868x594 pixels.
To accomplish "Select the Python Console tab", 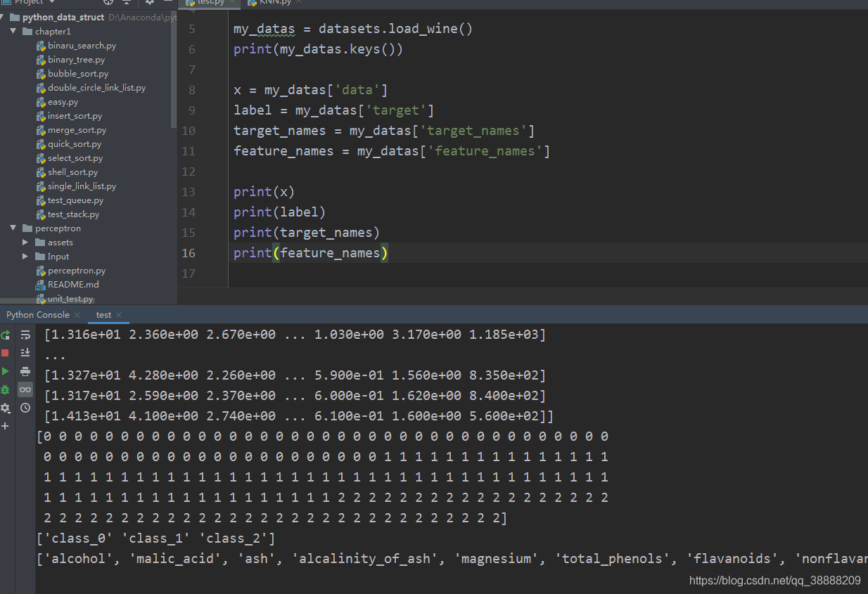I will tap(37, 314).
